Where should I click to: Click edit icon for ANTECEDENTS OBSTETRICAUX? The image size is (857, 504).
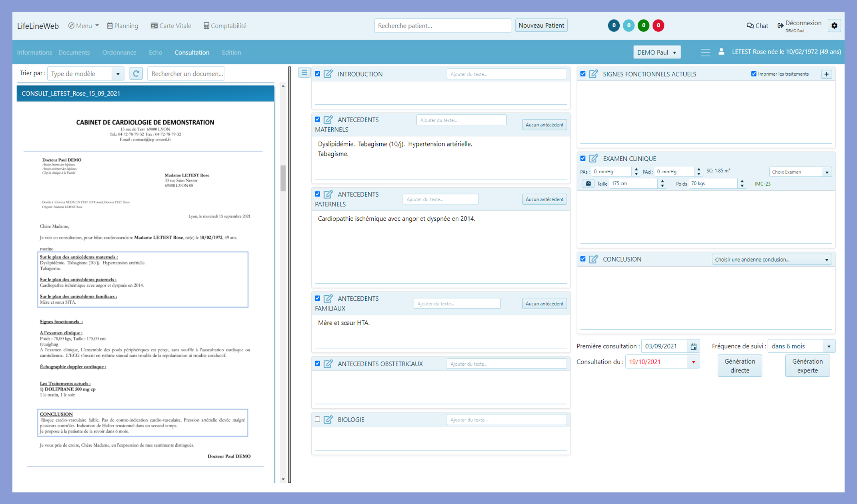pos(328,364)
